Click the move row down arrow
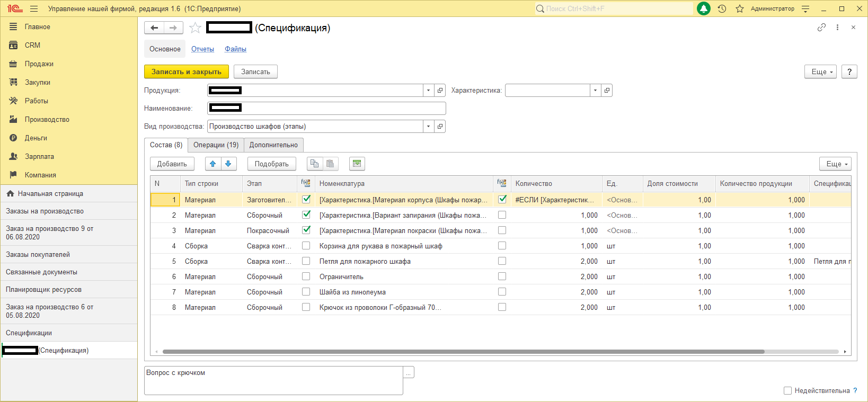This screenshot has height=402, width=868. 228,164
